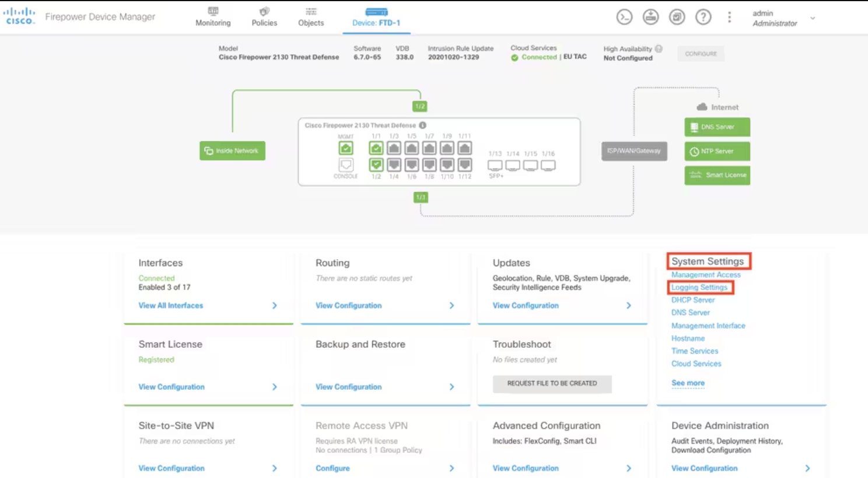868x478 pixels.
Task: Click the deployment icon in header
Action: 650,18
